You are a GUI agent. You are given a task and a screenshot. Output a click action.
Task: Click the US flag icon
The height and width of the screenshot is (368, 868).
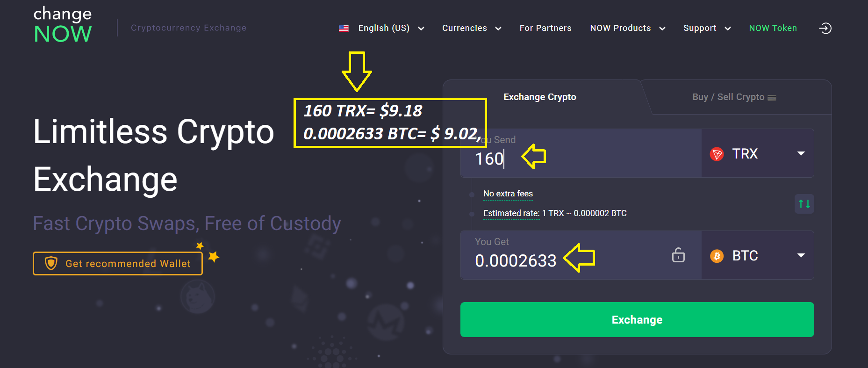coord(344,29)
